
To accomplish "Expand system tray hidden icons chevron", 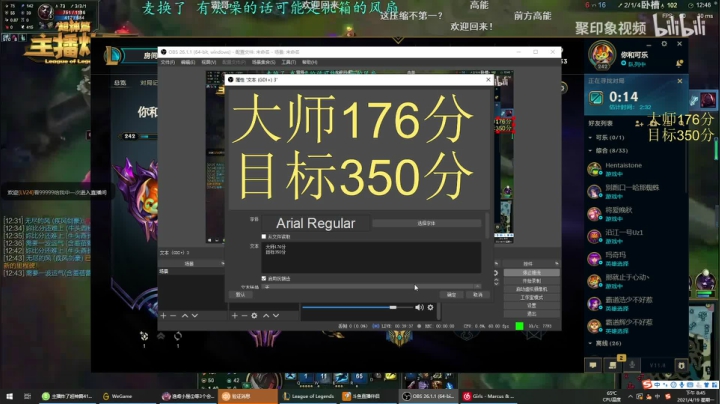I will click(x=630, y=396).
